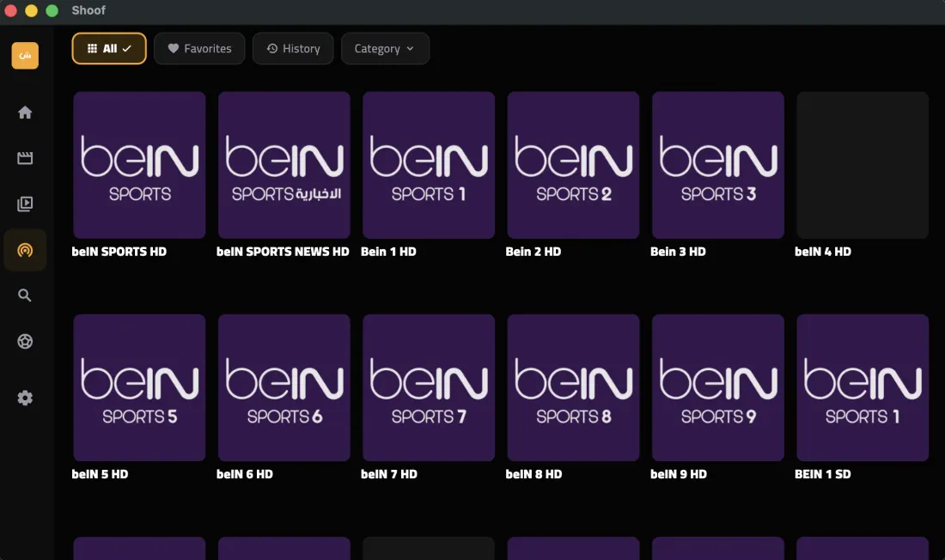Click the Shoof logo icon in sidebar
The height and width of the screenshot is (560, 945).
(25, 56)
